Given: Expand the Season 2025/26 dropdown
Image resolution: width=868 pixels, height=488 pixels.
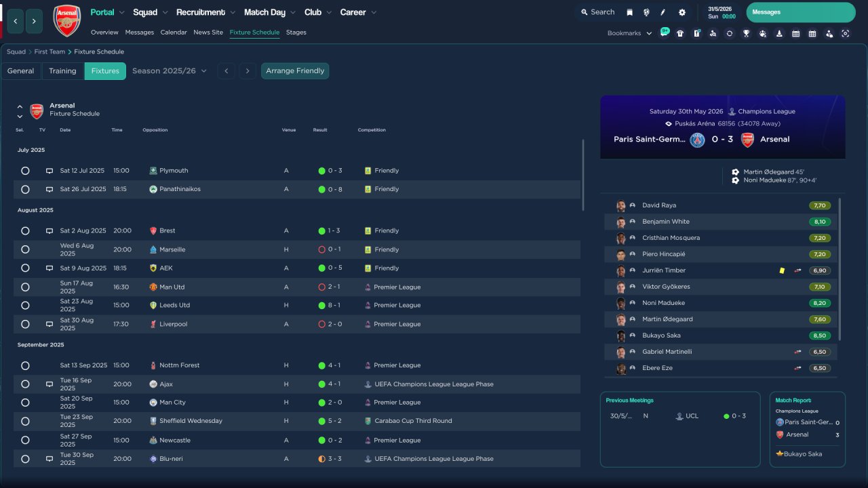Looking at the screenshot, I should (x=170, y=71).
